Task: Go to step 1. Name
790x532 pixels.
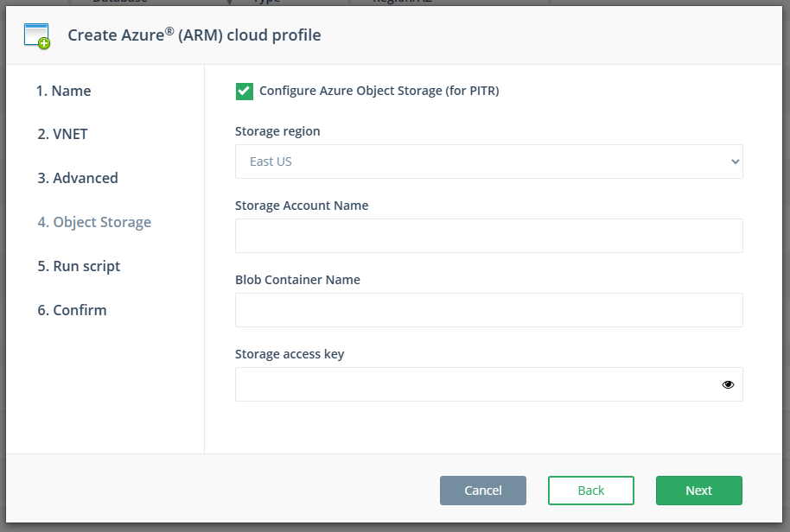Action: tap(63, 91)
